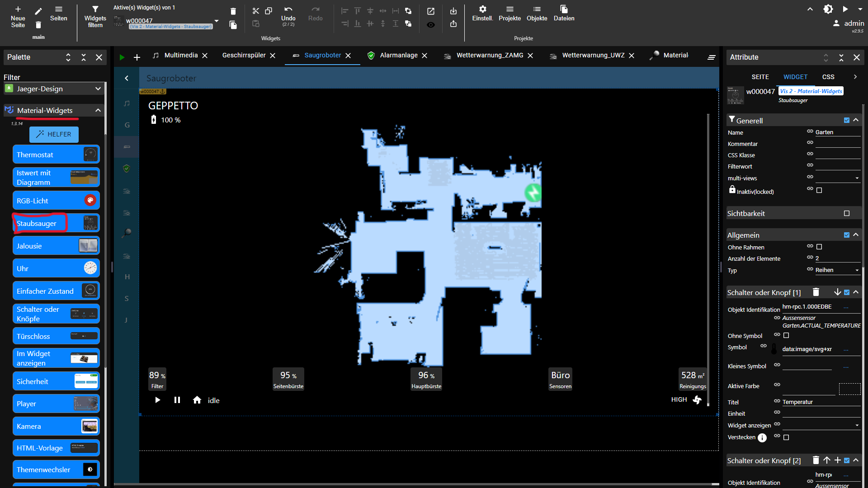Delete Schalter oder Knopf [1] entry
The width and height of the screenshot is (868, 488).
pos(816,292)
